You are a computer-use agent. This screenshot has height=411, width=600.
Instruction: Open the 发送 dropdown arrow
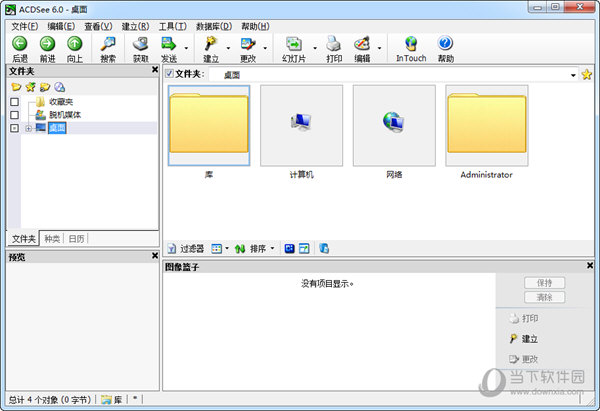click(x=186, y=48)
